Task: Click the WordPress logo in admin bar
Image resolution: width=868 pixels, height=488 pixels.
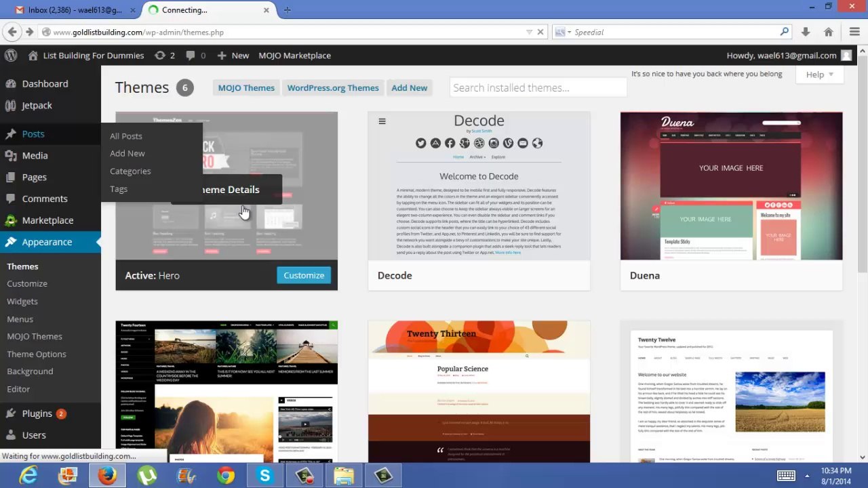Action: [10, 56]
